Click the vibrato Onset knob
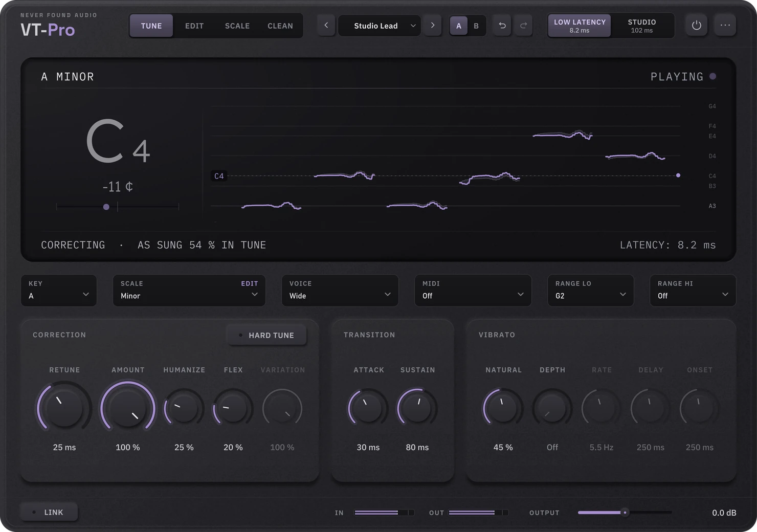The height and width of the screenshot is (532, 757). point(700,408)
